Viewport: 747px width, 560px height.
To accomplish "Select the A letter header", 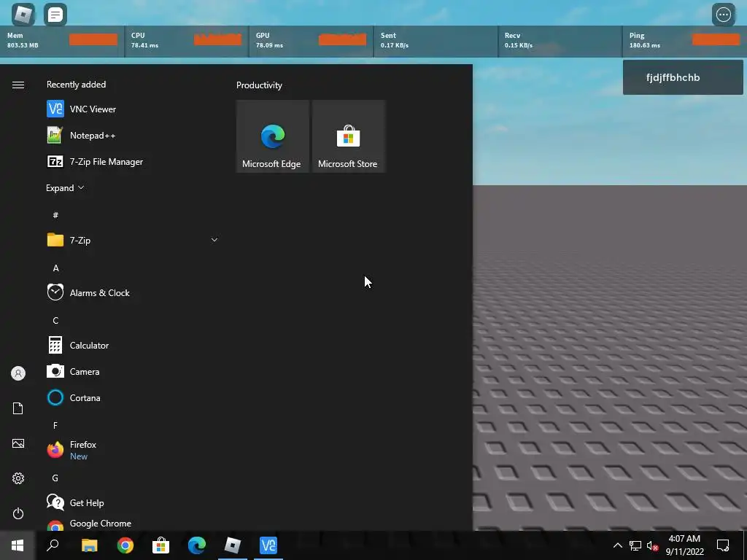I will tap(55, 268).
